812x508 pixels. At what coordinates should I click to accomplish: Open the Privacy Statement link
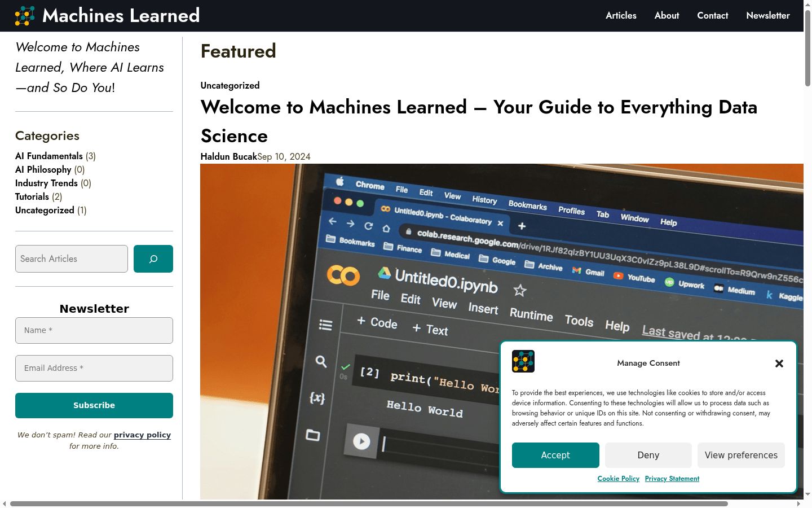(x=672, y=479)
